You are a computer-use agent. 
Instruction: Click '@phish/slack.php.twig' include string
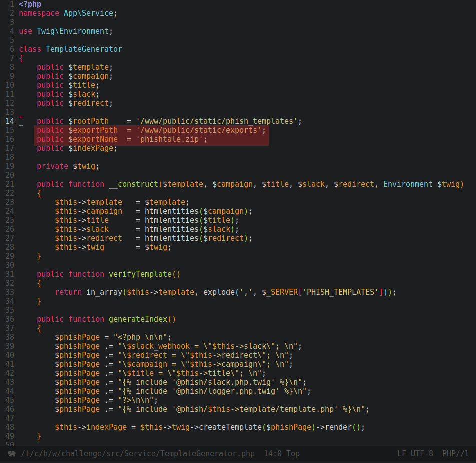(223, 382)
